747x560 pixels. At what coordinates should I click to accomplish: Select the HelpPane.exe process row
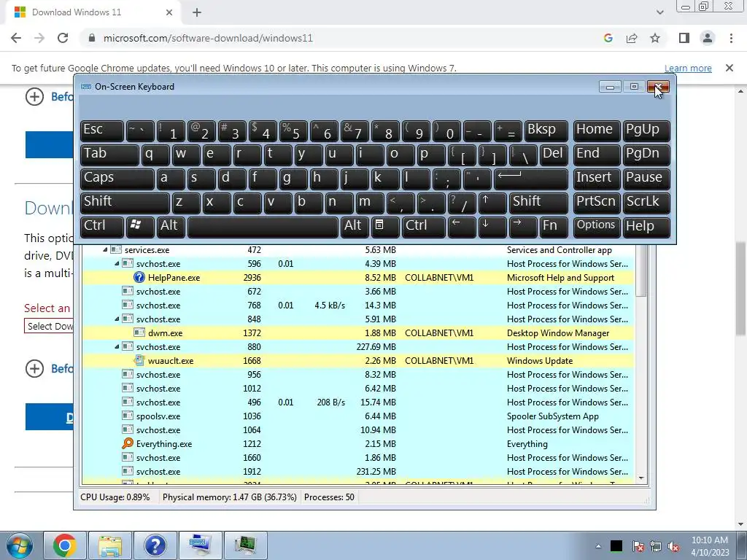click(x=358, y=278)
